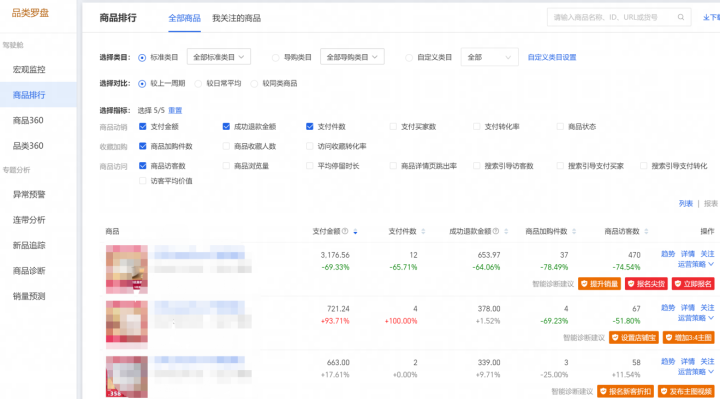Open 连带分析 in the sidebar

[29, 220]
